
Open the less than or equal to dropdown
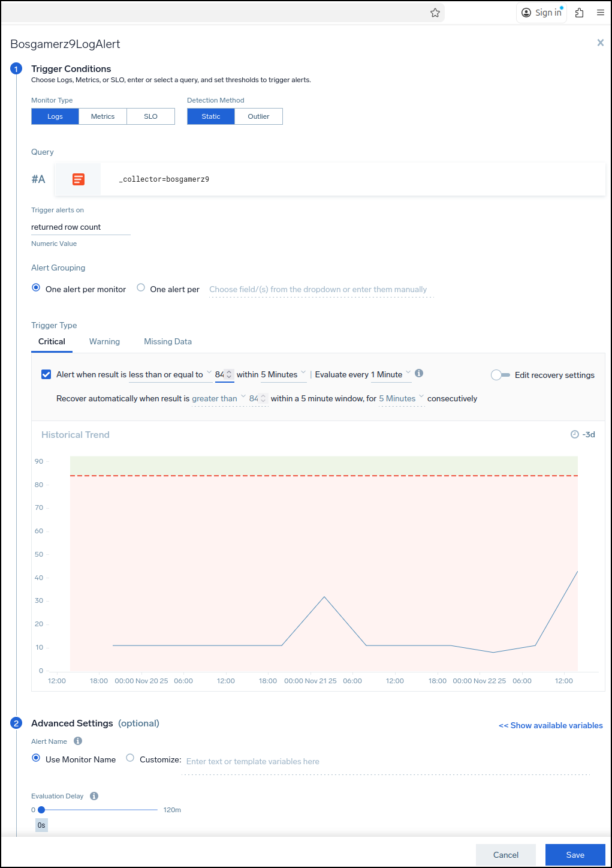(170, 375)
